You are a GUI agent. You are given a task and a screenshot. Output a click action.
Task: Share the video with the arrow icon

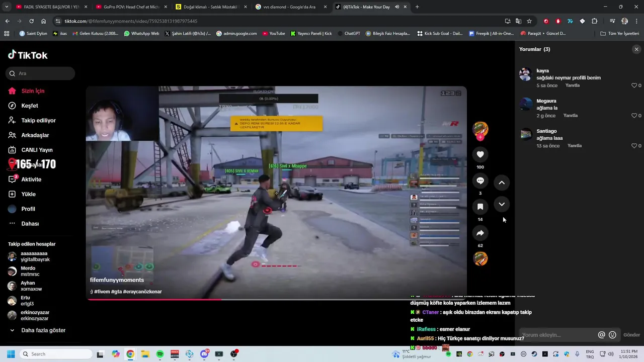coord(480,233)
